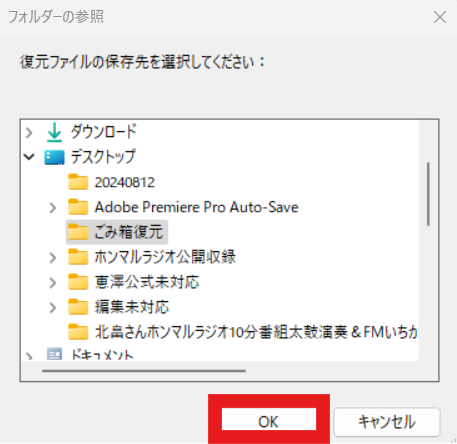
Task: Click the ごみ箱復元 folder icon
Action: (78, 232)
